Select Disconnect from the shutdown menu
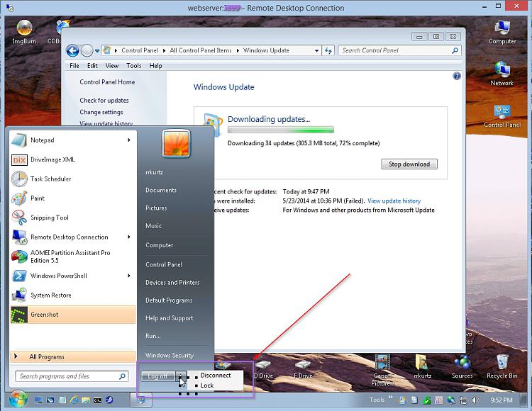This screenshot has height=411, width=532. 216,375
